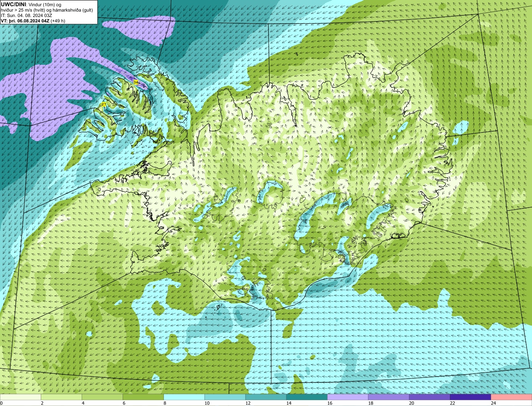Pick the light cyan 8–10 m/s legend swatch
Screen dimensions: 532x406
[184, 397]
